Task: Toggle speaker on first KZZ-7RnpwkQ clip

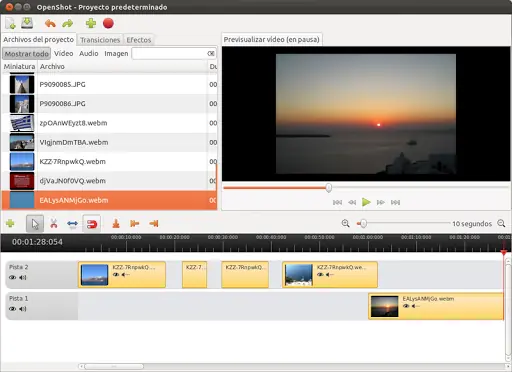Action: pos(125,275)
